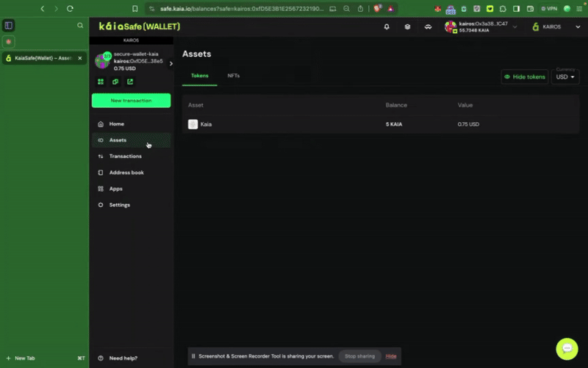This screenshot has width=588, height=368.
Task: Open Assets in sidebar
Action: (x=132, y=140)
